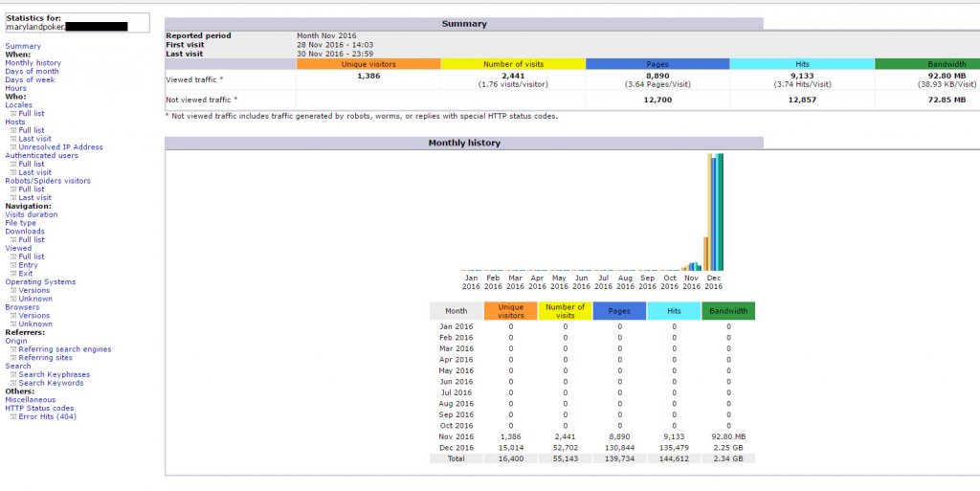Viewport: 980px width, 491px height.
Task: Click the Nov 2016 row label in history table
Action: 457,436
